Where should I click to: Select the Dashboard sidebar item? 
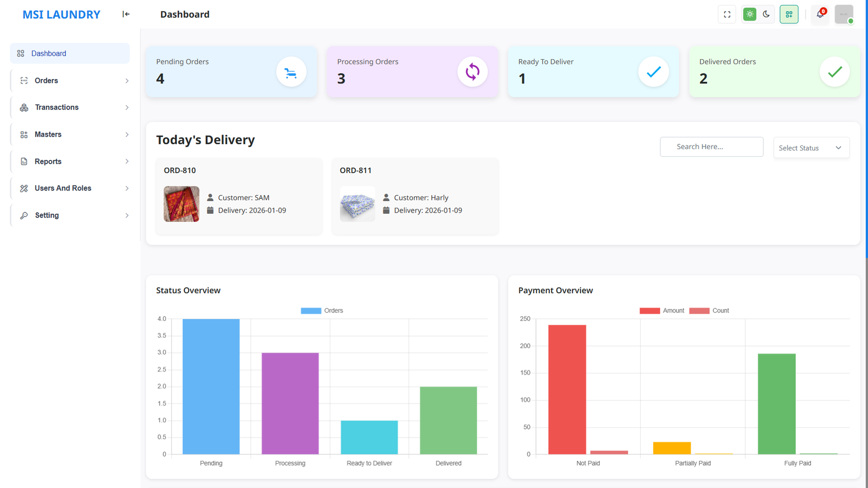pyautogui.click(x=49, y=53)
